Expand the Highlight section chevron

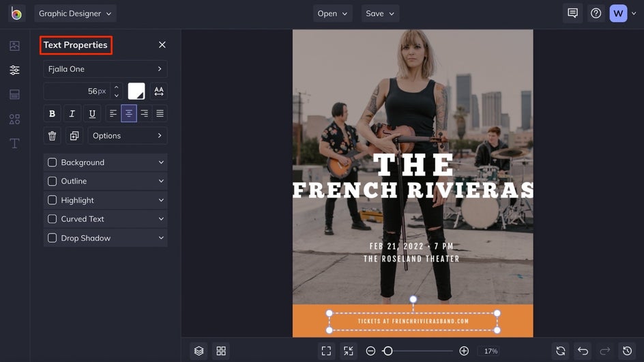(161, 200)
